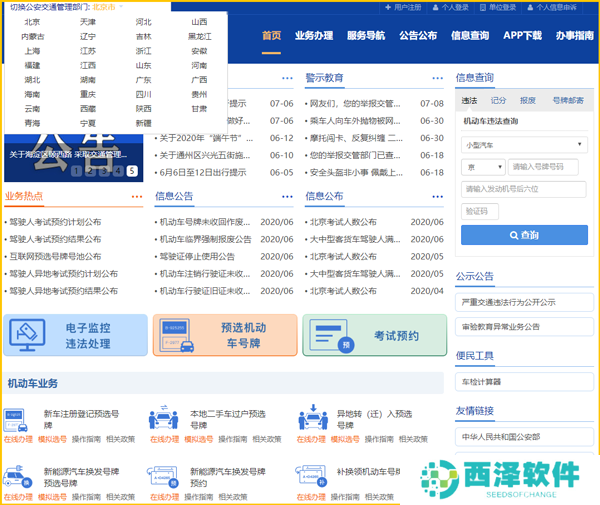
Task: Click the person icon beside 个人登录
Action: [x=435, y=7]
